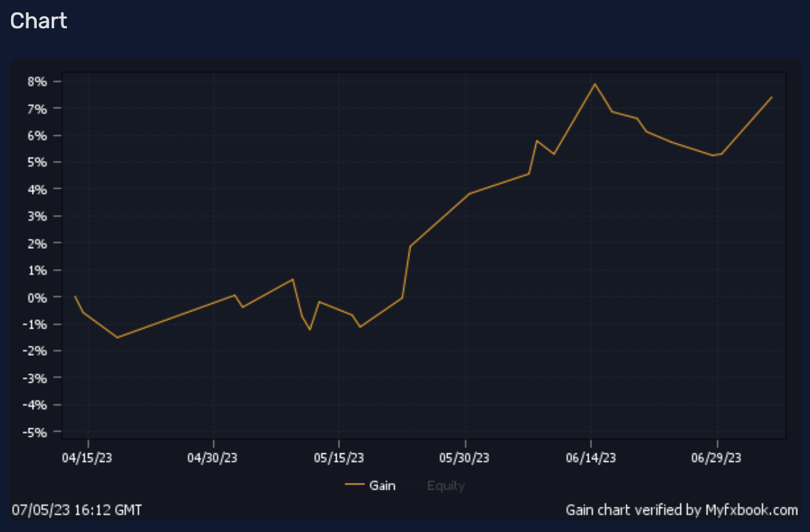Click the final rightmost point of gain line
The height and width of the screenshot is (532, 810).
[x=772, y=97]
